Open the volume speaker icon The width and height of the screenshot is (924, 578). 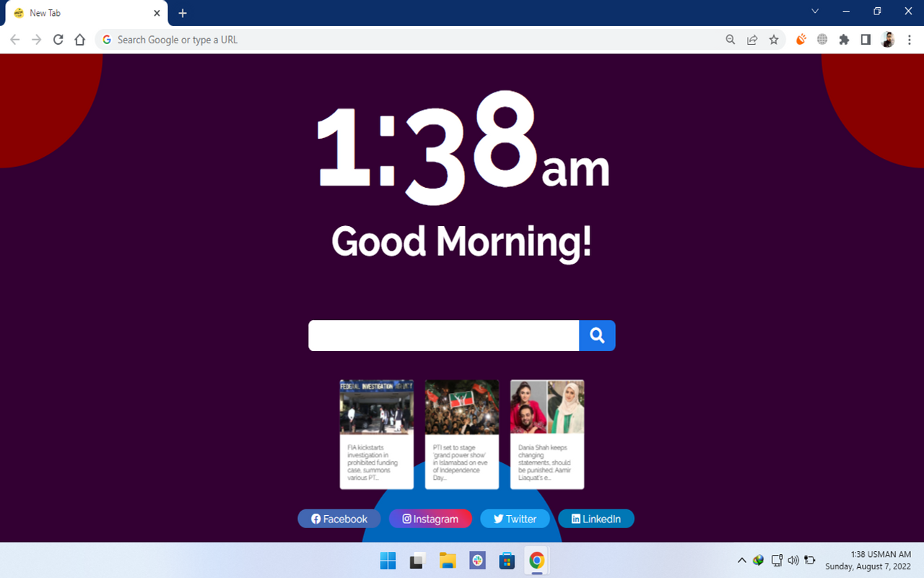793,560
